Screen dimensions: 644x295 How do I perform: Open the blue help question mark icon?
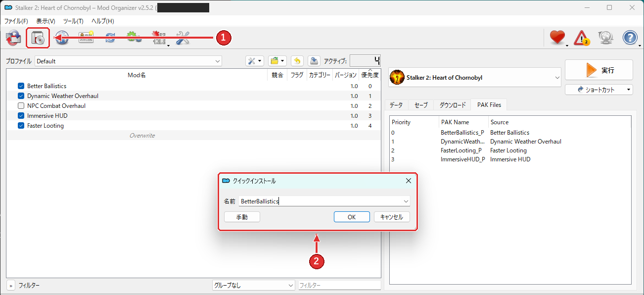pyautogui.click(x=630, y=38)
